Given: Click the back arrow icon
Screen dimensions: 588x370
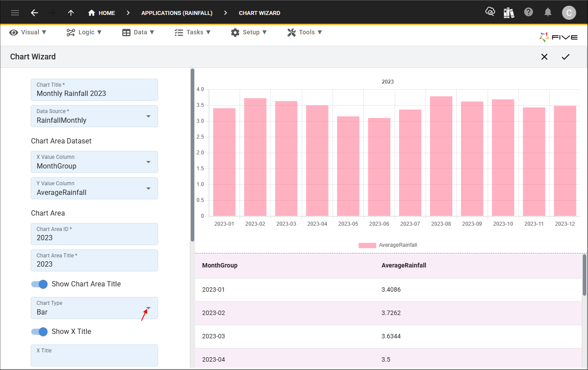Looking at the screenshot, I should [x=34, y=13].
